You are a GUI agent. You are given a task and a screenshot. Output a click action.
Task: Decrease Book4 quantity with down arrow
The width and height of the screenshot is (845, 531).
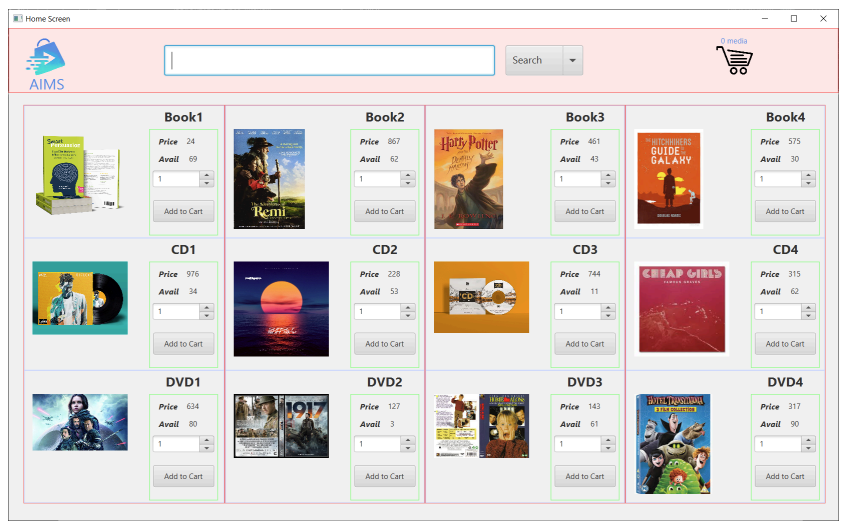808,183
